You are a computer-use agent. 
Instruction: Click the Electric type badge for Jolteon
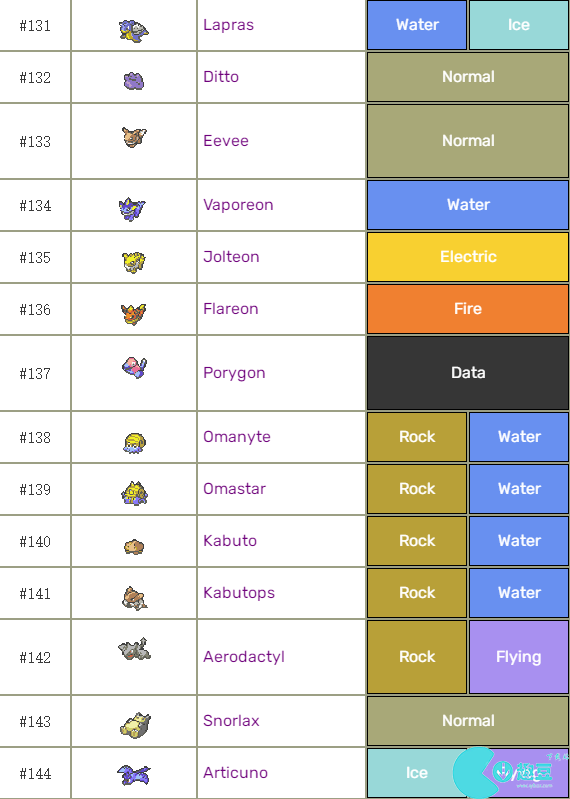[468, 257]
